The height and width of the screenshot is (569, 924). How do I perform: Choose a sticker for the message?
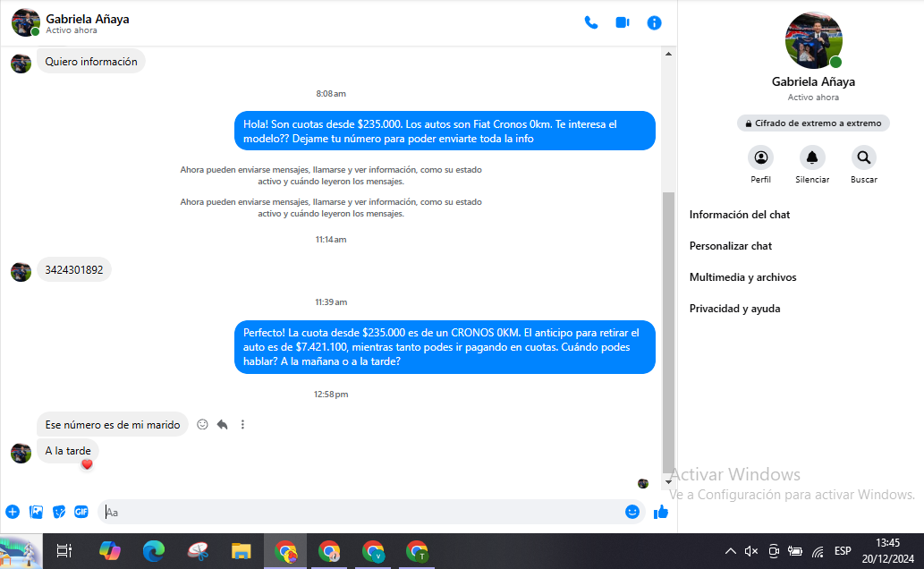59,512
